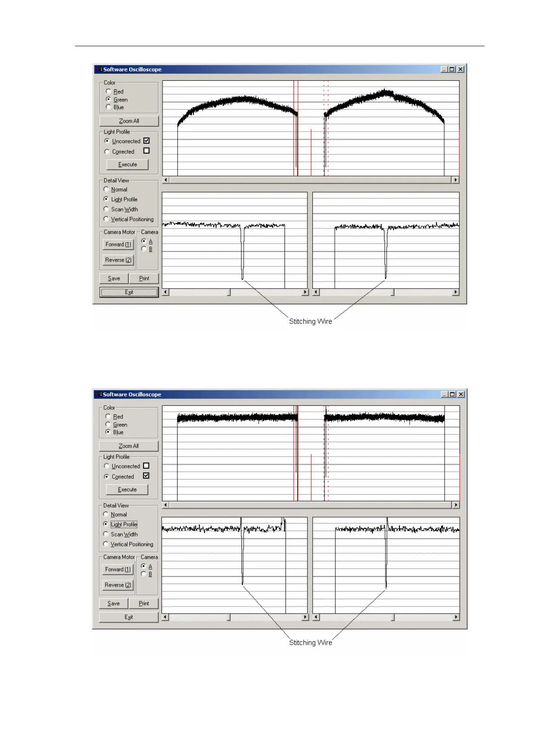Select Vertical Positioning in upper window

[x=106, y=219]
